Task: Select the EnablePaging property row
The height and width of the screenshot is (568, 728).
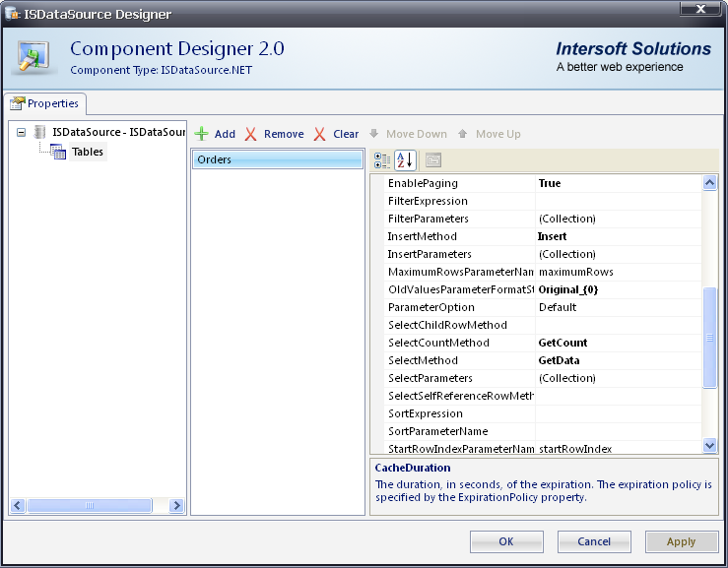Action: tap(543, 183)
